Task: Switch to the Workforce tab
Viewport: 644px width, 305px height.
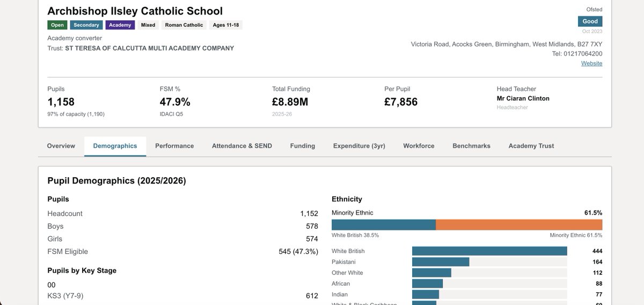Action: click(x=419, y=146)
